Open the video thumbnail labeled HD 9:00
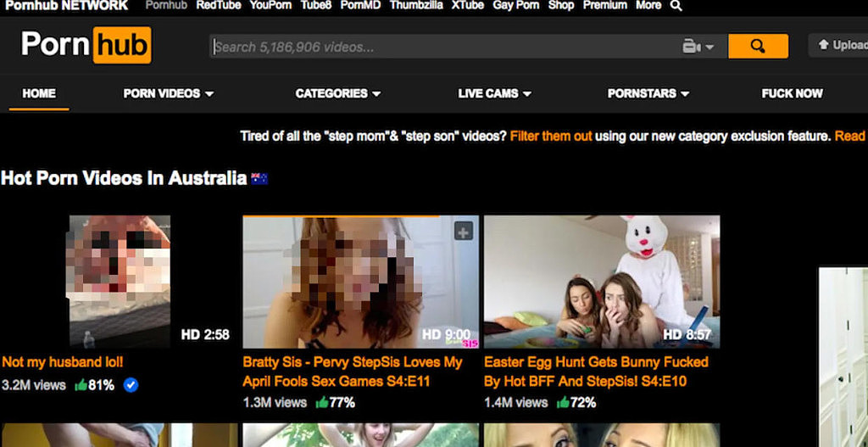 tap(360, 282)
